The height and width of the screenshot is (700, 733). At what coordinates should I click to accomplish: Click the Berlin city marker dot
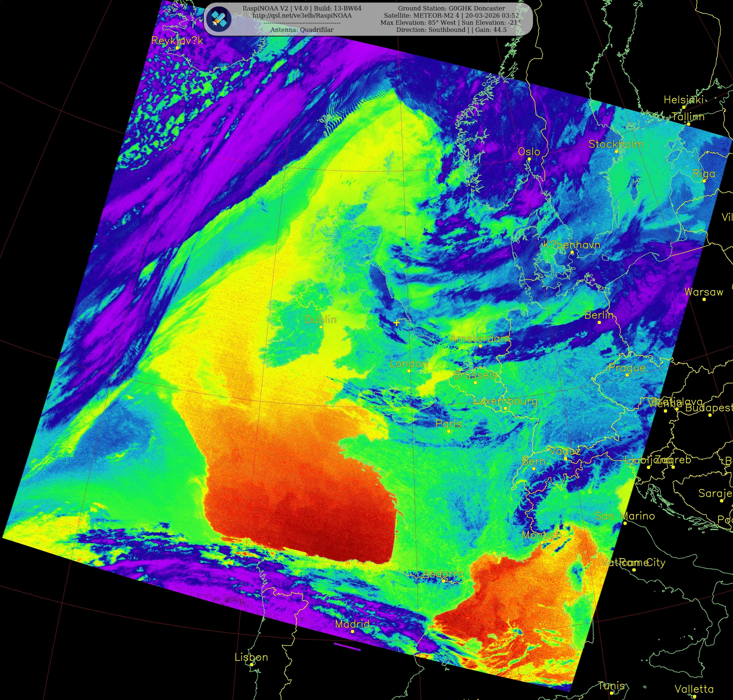pyautogui.click(x=599, y=322)
